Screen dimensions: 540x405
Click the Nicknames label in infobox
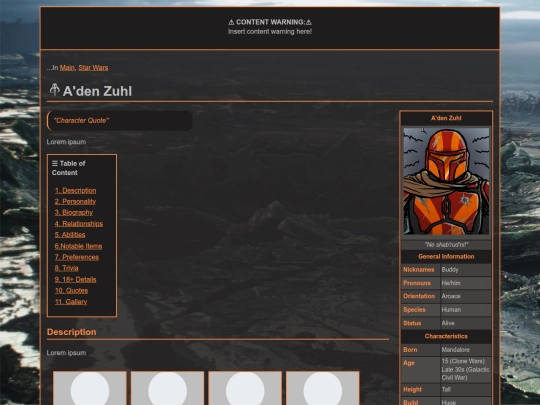click(418, 270)
